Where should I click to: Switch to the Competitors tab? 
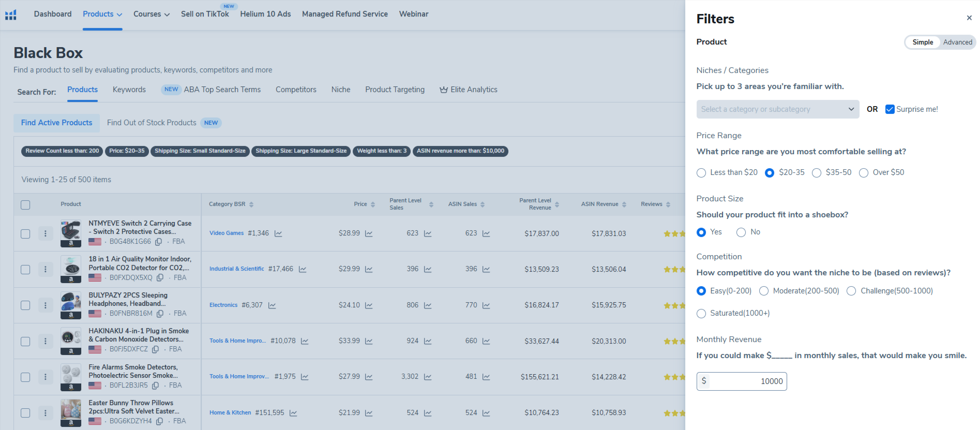click(296, 90)
